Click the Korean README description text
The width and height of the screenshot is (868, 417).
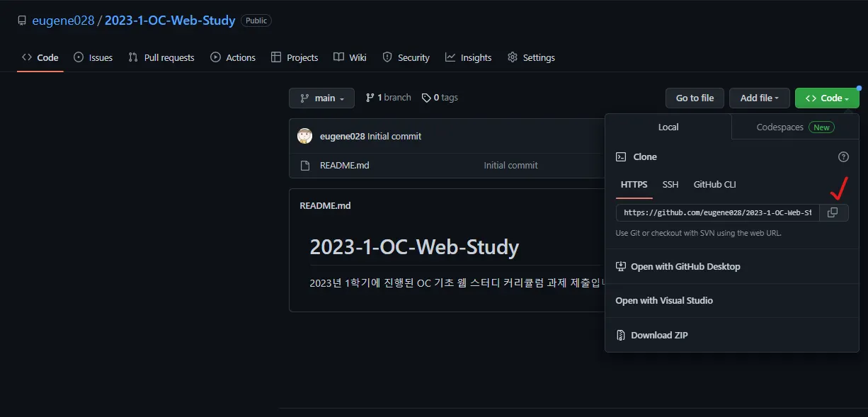pyautogui.click(x=457, y=283)
